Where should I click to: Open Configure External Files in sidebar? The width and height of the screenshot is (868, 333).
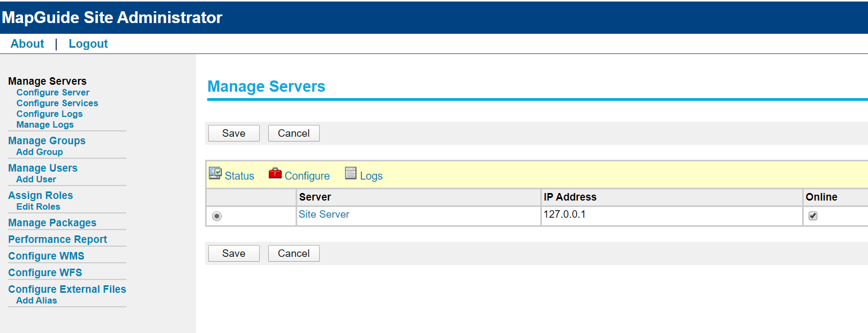(67, 289)
